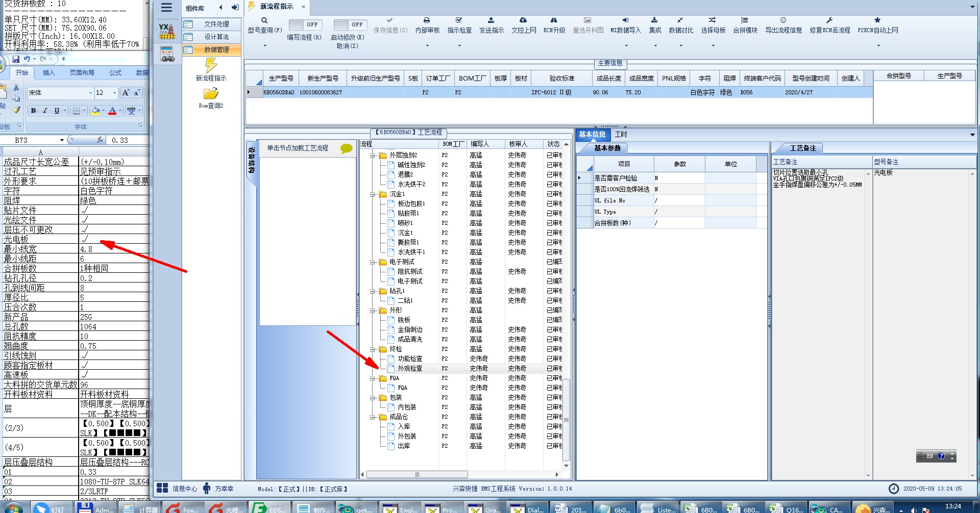
Task: Click the 集成 download icon
Action: point(654,20)
